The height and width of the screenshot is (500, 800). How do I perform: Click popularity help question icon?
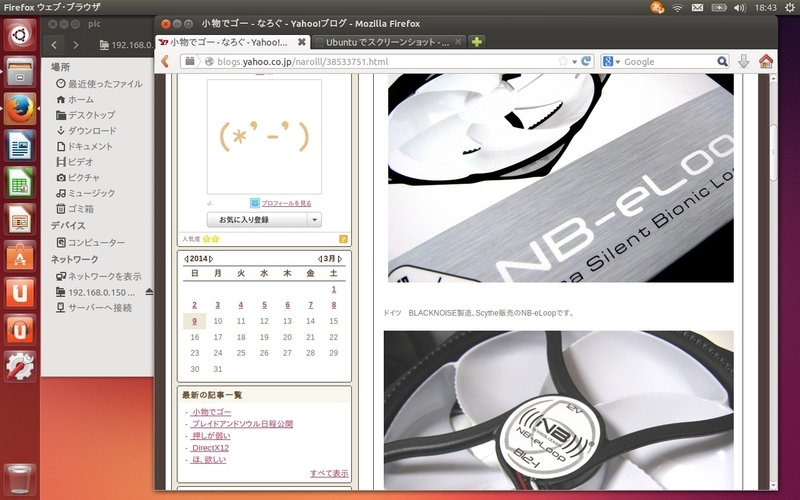343,239
